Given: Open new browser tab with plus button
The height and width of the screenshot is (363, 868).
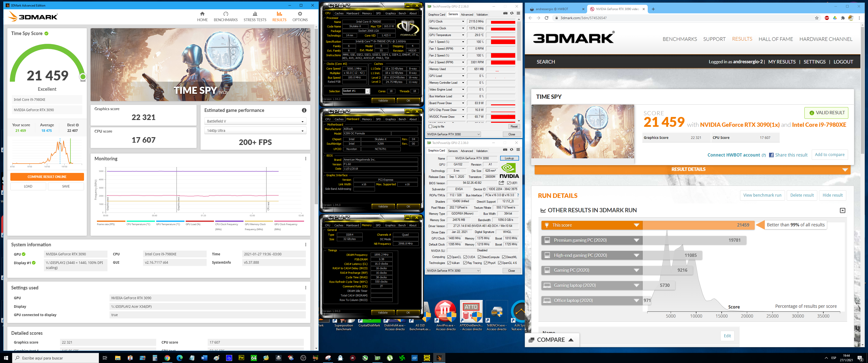Looking at the screenshot, I should 653,9.
